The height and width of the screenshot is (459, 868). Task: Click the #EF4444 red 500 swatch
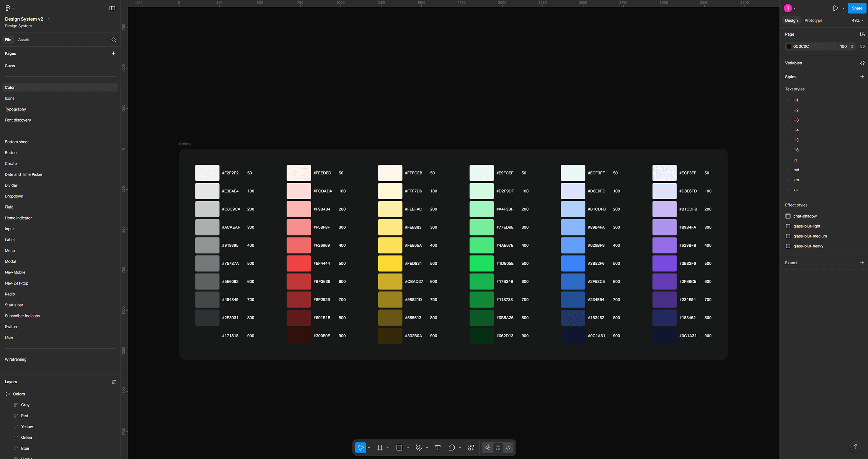(299, 264)
